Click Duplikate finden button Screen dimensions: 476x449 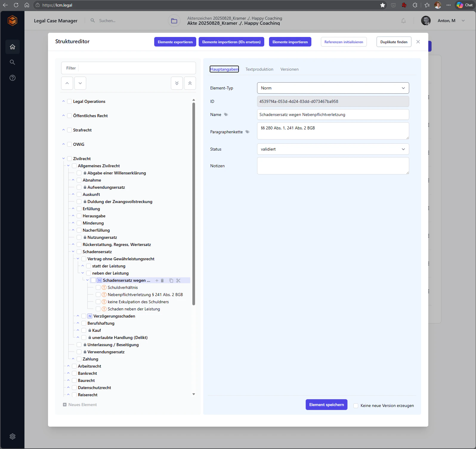click(x=394, y=42)
